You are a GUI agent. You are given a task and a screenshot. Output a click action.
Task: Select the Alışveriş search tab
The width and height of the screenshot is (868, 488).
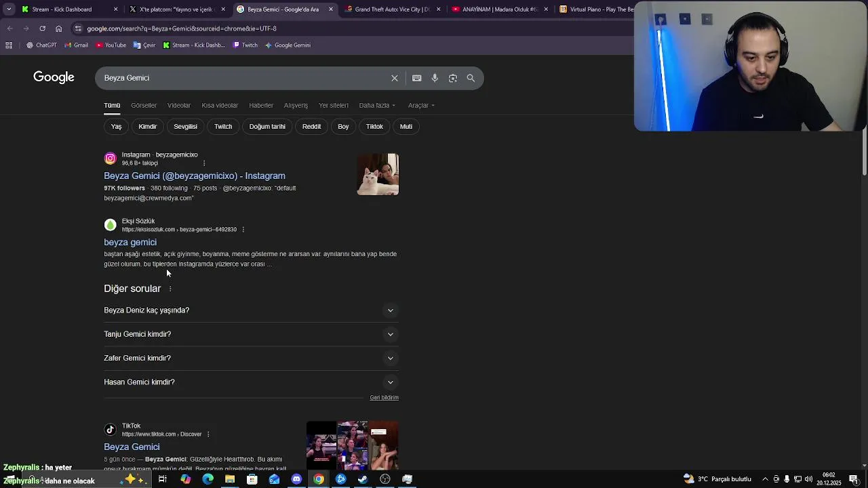(x=296, y=106)
